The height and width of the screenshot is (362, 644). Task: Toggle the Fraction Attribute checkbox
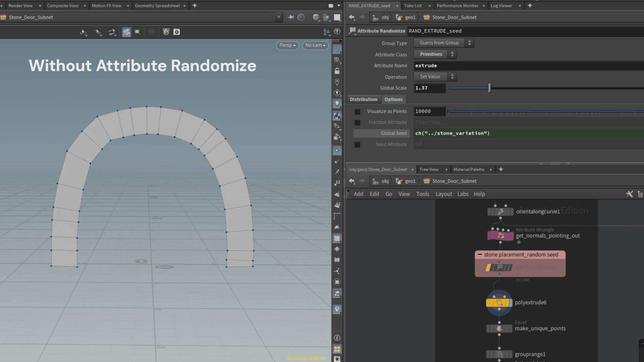(358, 123)
